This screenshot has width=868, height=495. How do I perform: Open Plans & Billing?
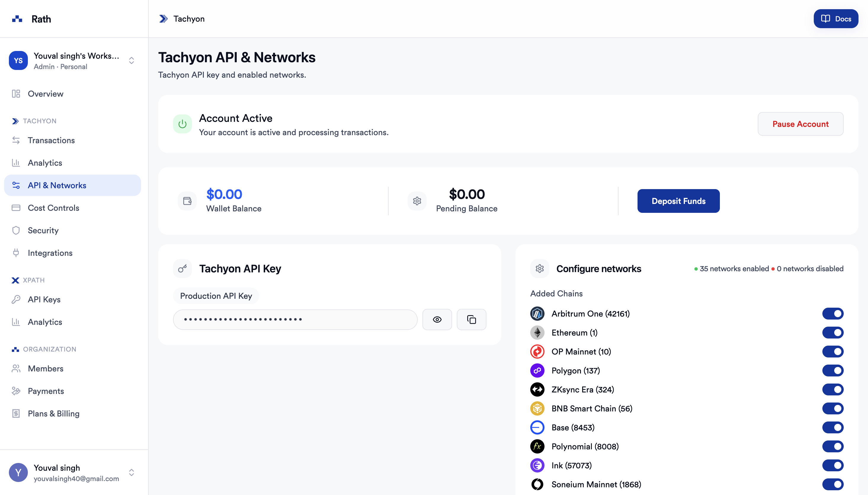tap(72, 414)
